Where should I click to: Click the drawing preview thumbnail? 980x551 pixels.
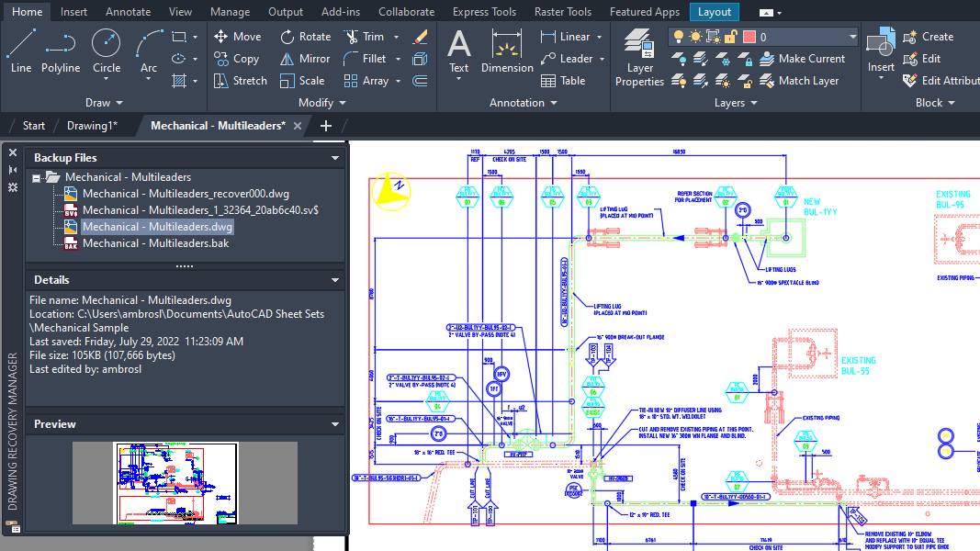point(175,483)
